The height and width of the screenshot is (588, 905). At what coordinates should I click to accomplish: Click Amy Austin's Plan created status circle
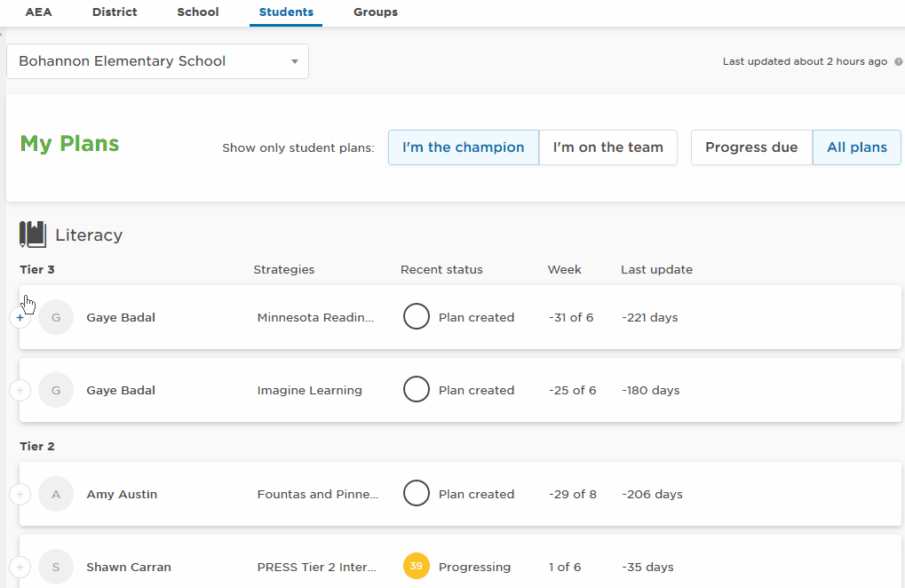(x=416, y=494)
